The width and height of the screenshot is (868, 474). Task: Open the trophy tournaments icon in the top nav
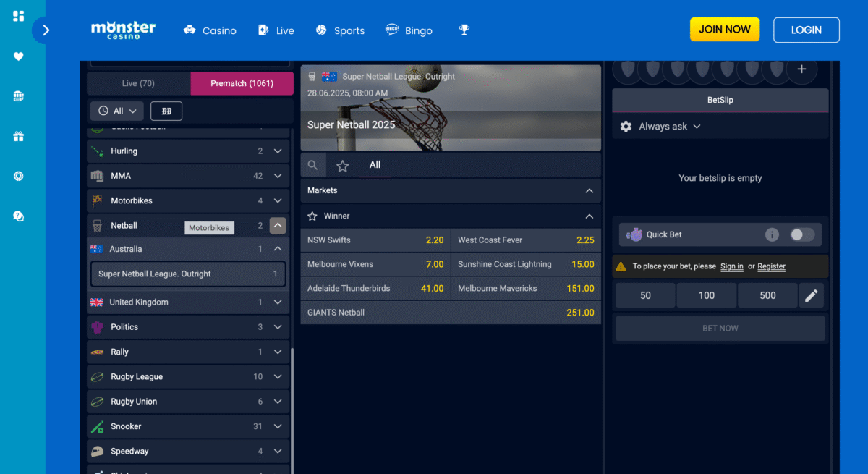pyautogui.click(x=464, y=30)
